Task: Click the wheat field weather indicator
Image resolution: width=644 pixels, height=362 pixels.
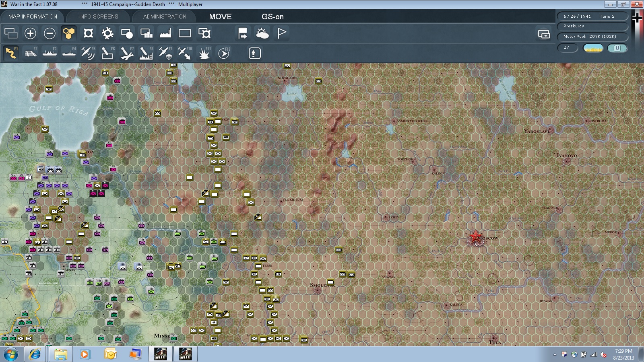Action: (x=593, y=48)
